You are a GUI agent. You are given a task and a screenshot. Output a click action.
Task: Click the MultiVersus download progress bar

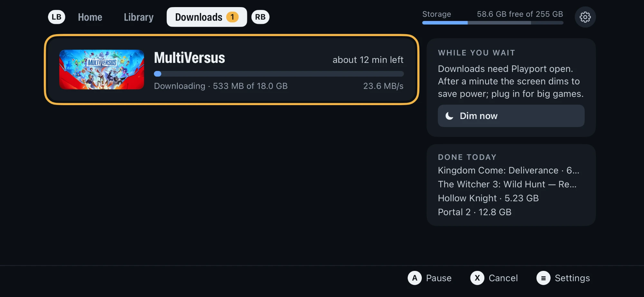click(x=279, y=74)
